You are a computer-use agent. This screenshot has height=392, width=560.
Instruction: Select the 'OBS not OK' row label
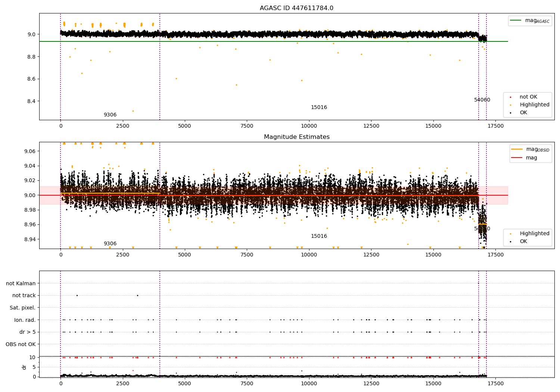coord(21,344)
